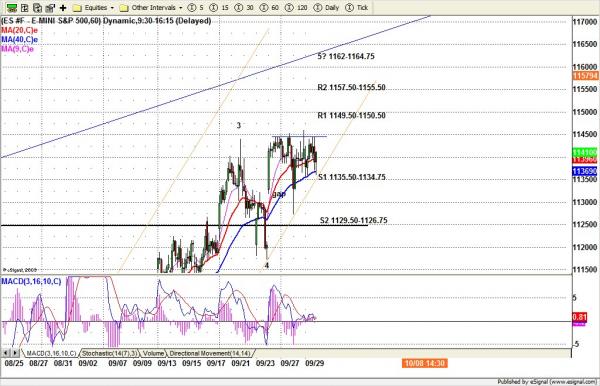Switch to the Stochastic(14(7),3) tab
This screenshot has width=600, height=386.
click(110, 353)
